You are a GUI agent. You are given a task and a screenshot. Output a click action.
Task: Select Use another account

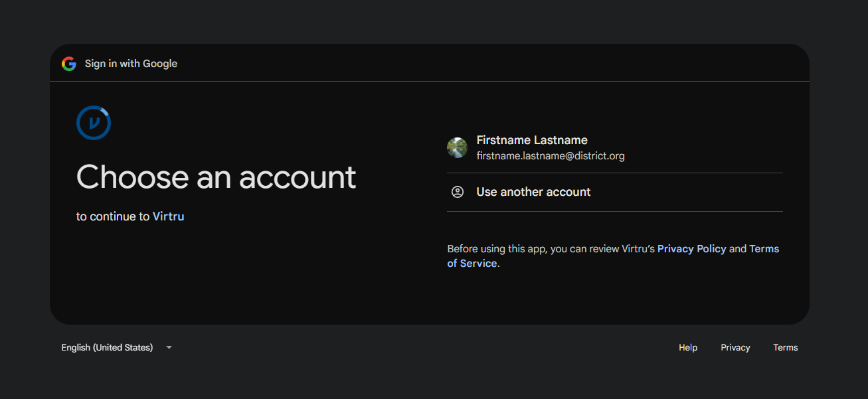615,192
